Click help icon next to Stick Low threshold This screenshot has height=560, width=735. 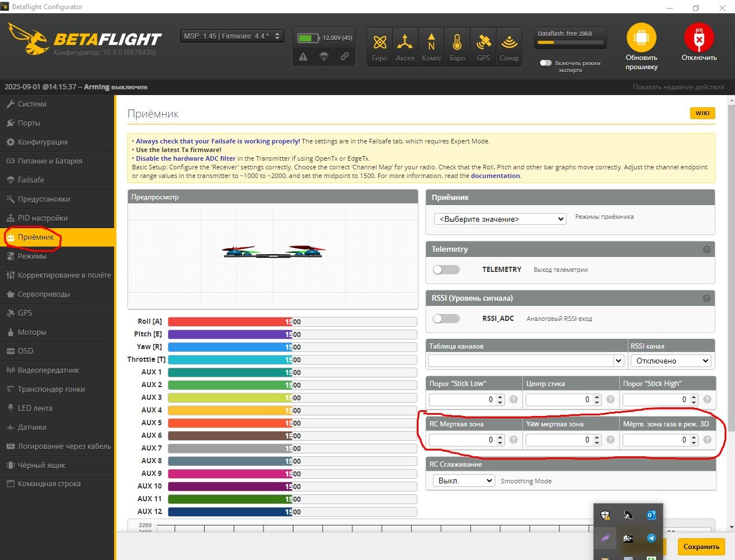514,399
